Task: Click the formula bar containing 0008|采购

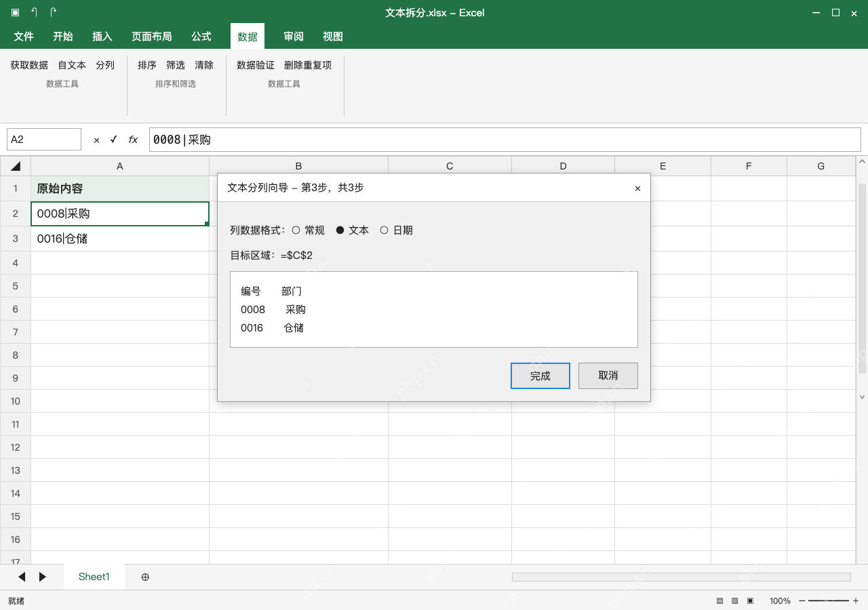Action: (x=505, y=140)
